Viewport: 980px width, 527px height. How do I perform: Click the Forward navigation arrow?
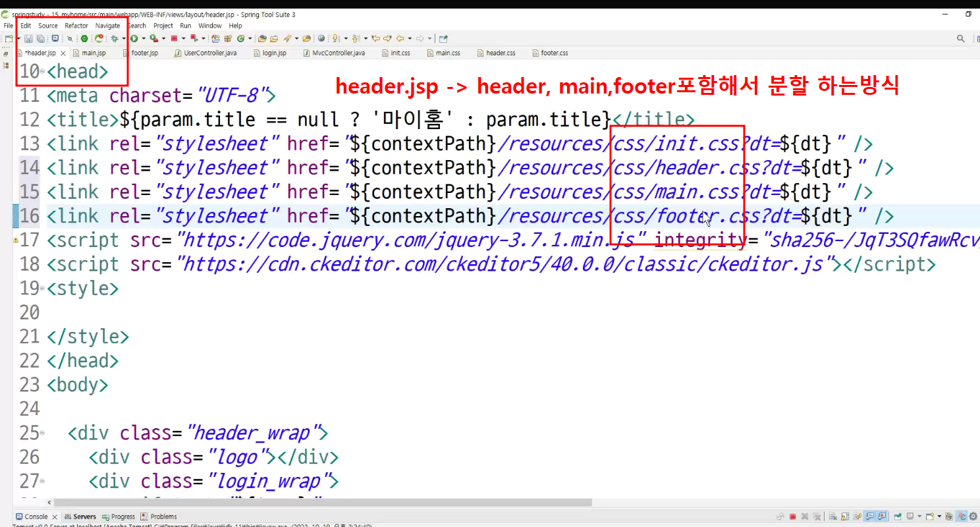[x=420, y=39]
